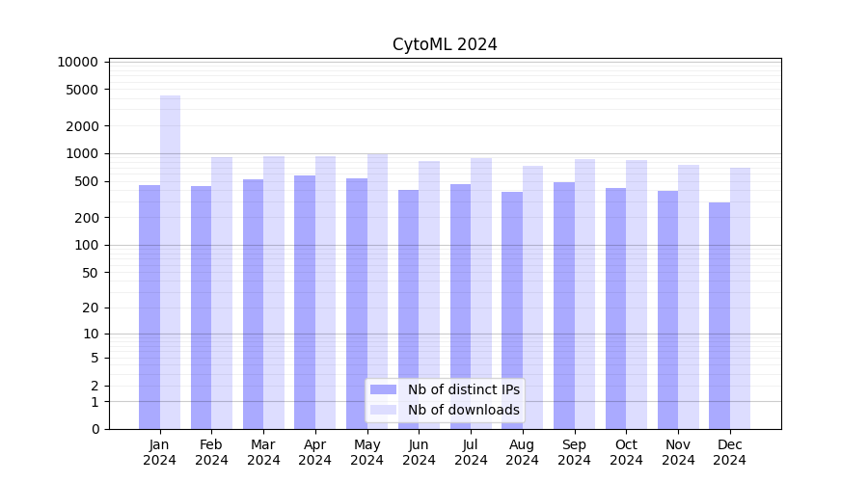Select the May 2024 downloads bar
Image resolution: width=868 pixels, height=482 pixels.
click(x=377, y=289)
